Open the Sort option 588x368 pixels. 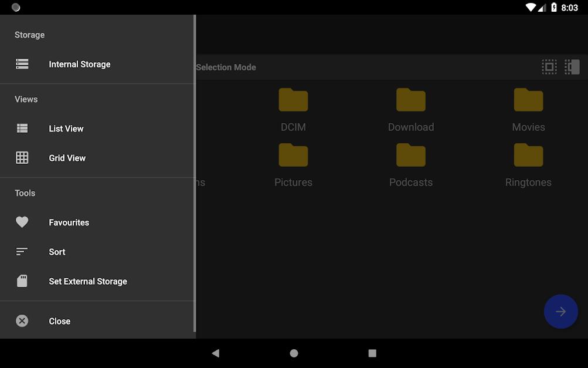tap(97, 252)
